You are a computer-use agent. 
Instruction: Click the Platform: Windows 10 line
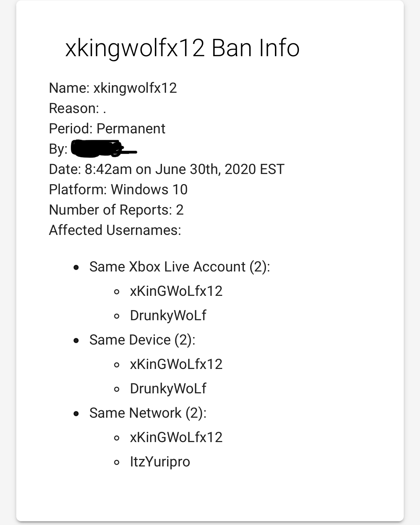(118, 190)
